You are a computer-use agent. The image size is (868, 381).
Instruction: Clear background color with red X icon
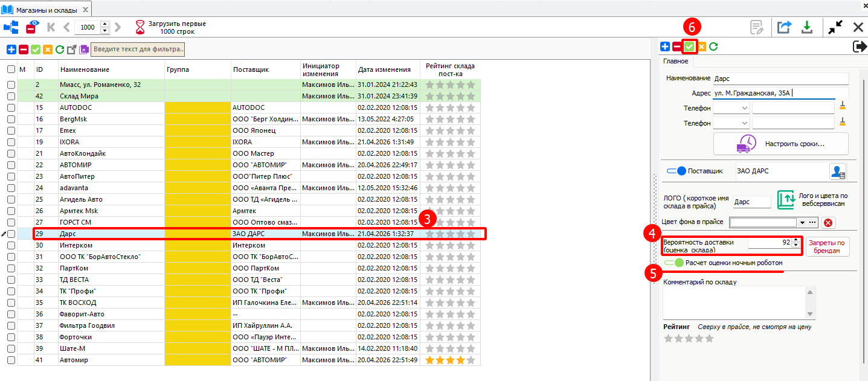coord(828,223)
